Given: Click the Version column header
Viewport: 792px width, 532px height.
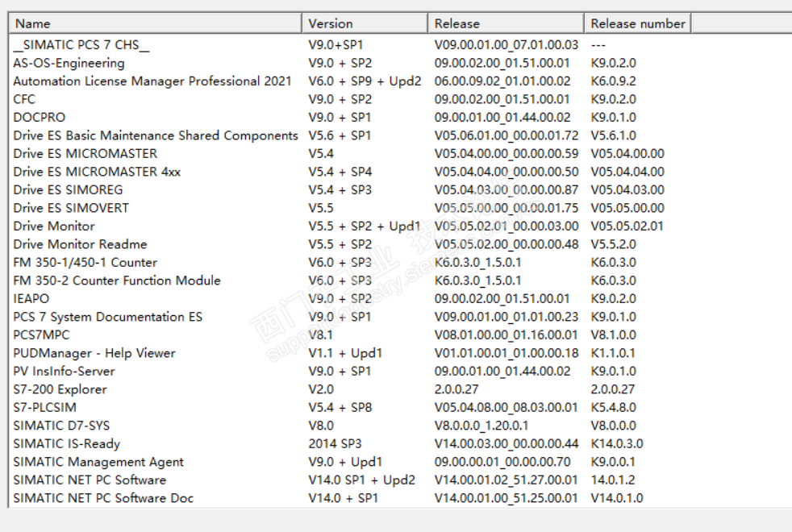Looking at the screenshot, I should pos(365,23).
